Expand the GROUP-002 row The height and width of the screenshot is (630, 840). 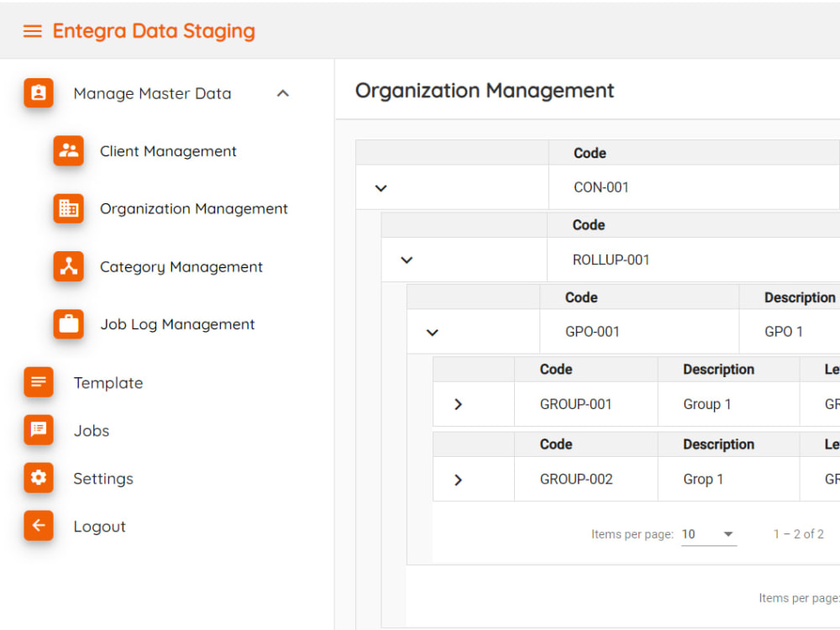coord(458,480)
